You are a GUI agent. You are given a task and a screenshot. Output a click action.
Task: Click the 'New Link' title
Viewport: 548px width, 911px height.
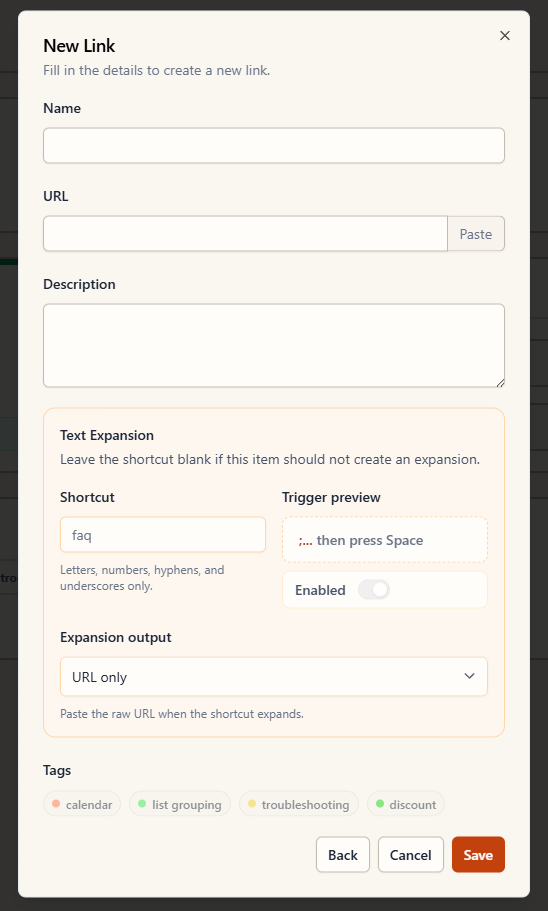(x=80, y=46)
